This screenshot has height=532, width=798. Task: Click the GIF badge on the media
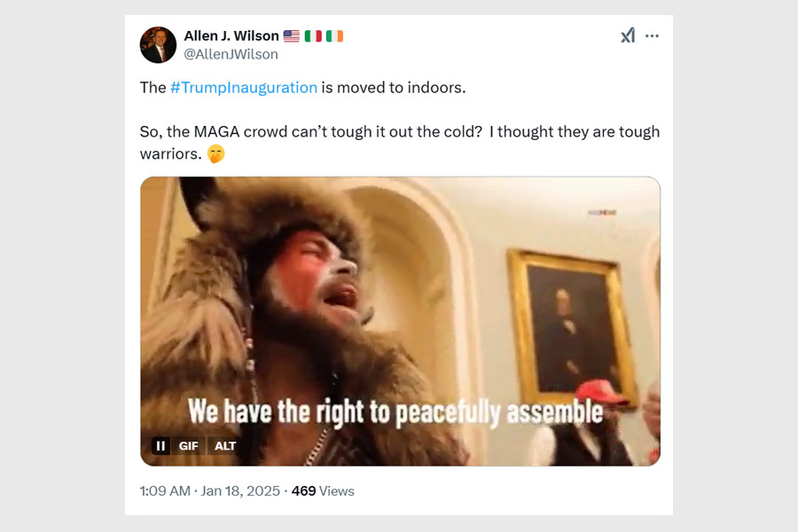point(189,445)
